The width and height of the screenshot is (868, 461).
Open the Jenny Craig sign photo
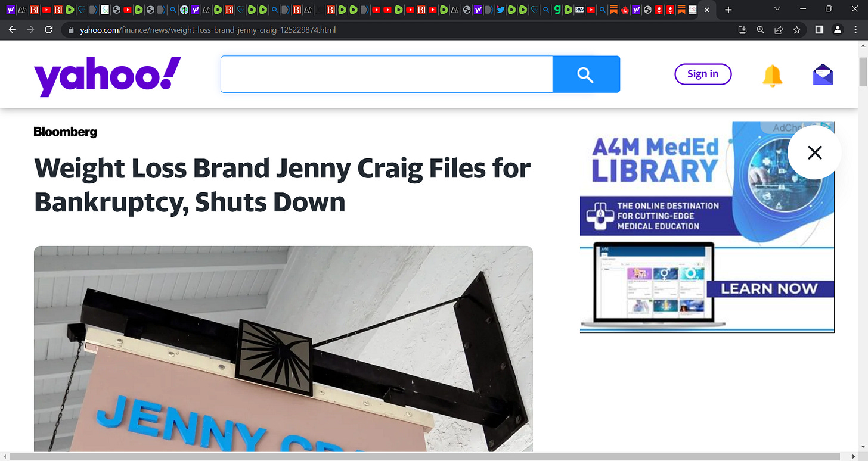click(283, 349)
